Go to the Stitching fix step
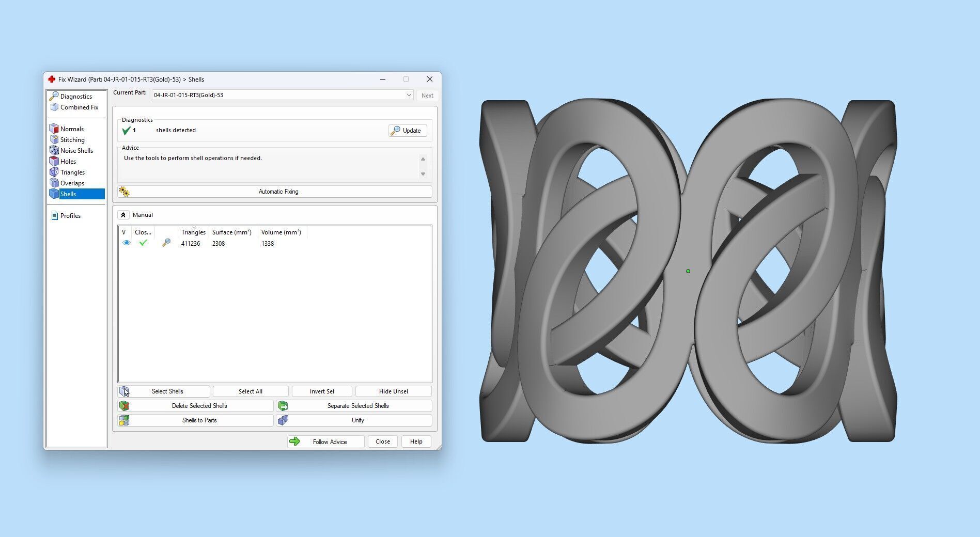Viewport: 980px width, 537px height. [67, 140]
